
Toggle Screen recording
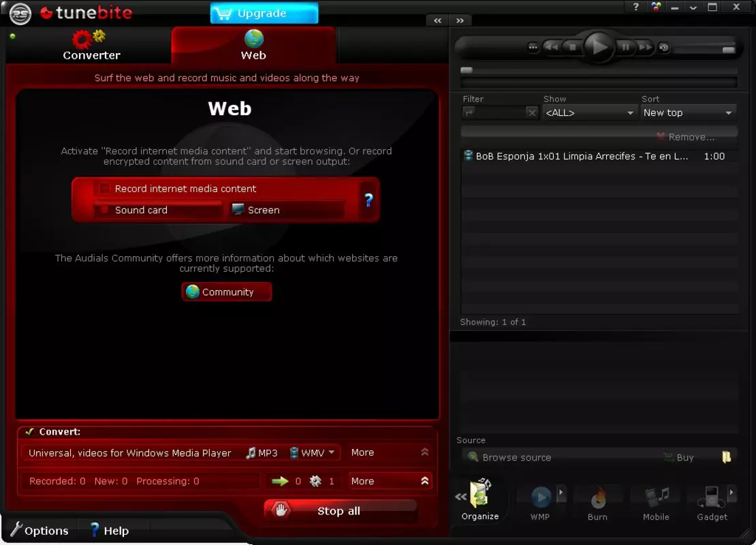click(286, 210)
